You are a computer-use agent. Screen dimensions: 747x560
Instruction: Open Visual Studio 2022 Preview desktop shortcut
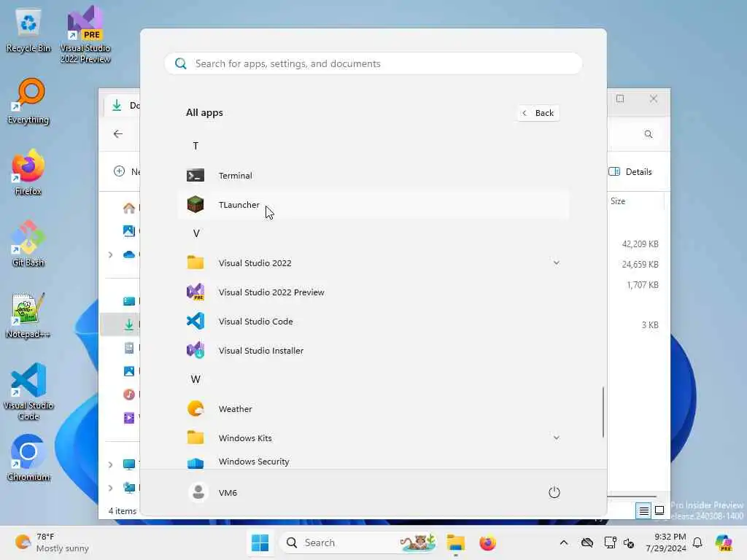click(x=85, y=34)
